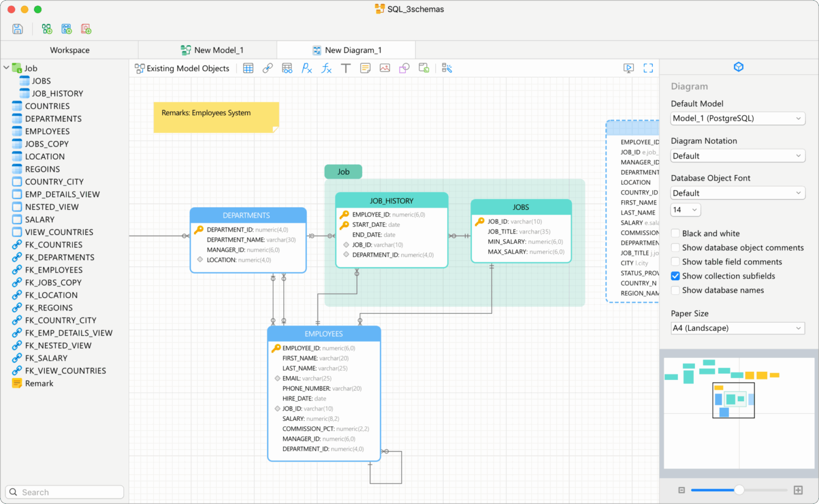This screenshot has height=504, width=819.
Task: Select the New Table tool in the diagram toolbar
Action: 248,68
